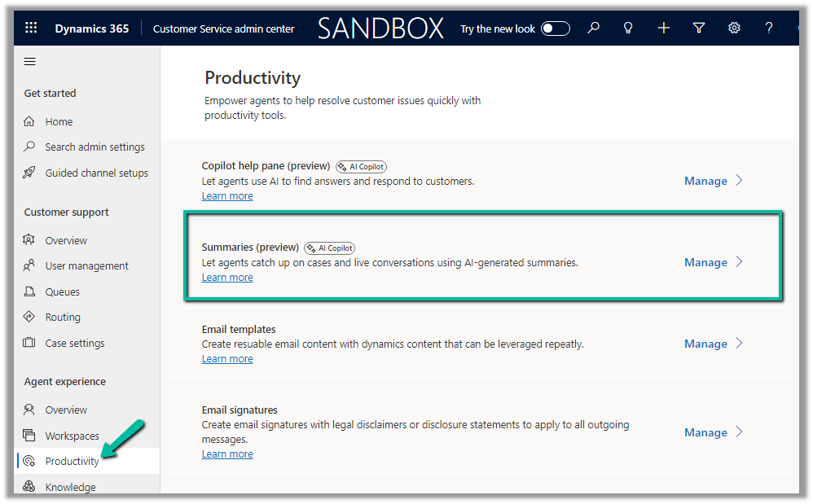The image size is (813, 504).
Task: Open Routing in the sidebar
Action: tap(63, 318)
